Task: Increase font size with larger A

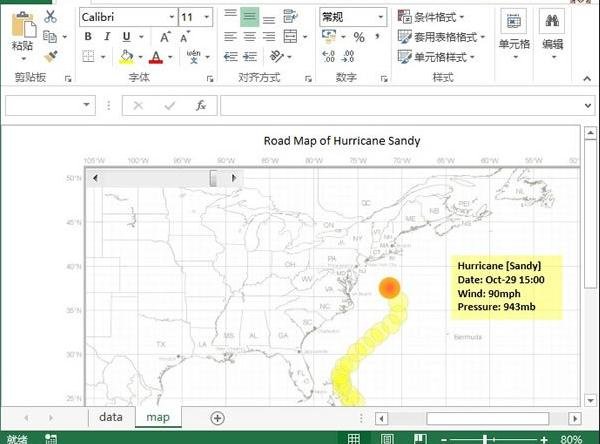Action: pos(165,37)
